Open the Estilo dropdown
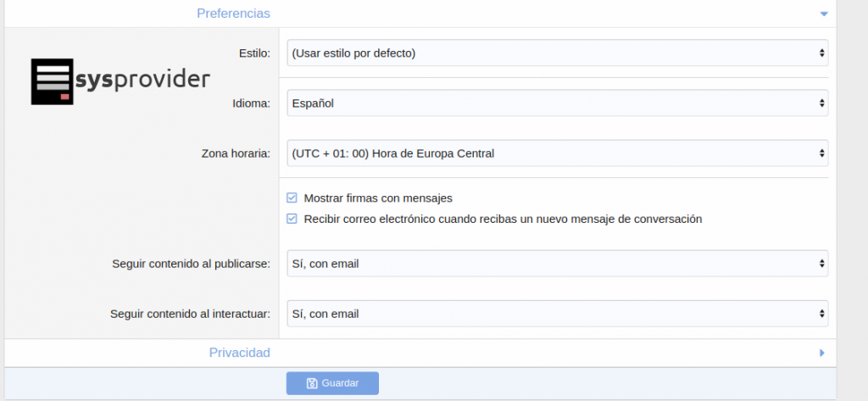 pyautogui.click(x=557, y=53)
